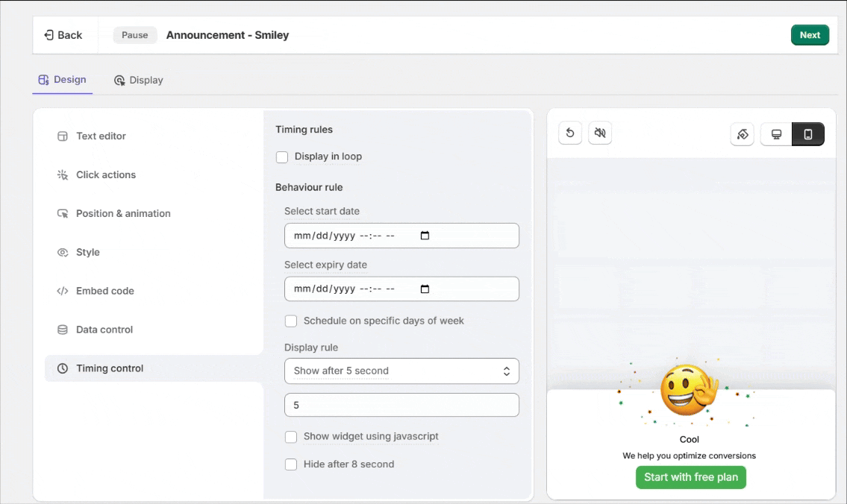
Task: Select the Design tab
Action: [x=63, y=80]
